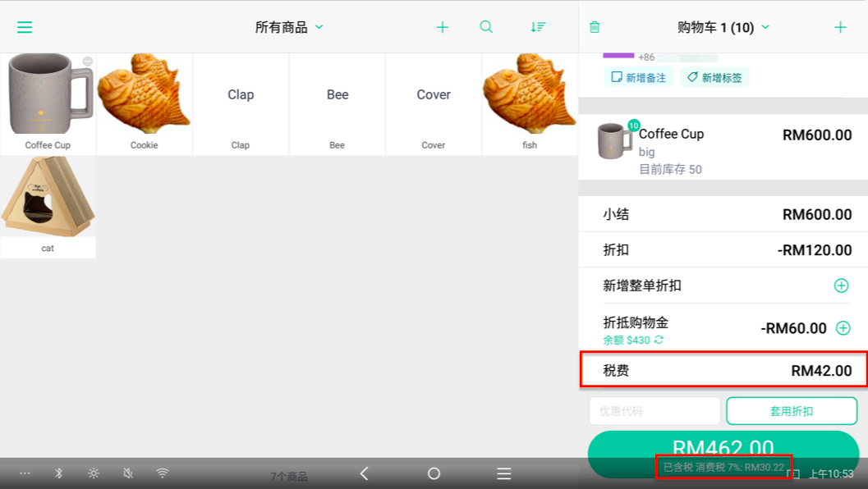Refresh store credit balance icon
This screenshot has height=489, width=868.
(x=659, y=340)
